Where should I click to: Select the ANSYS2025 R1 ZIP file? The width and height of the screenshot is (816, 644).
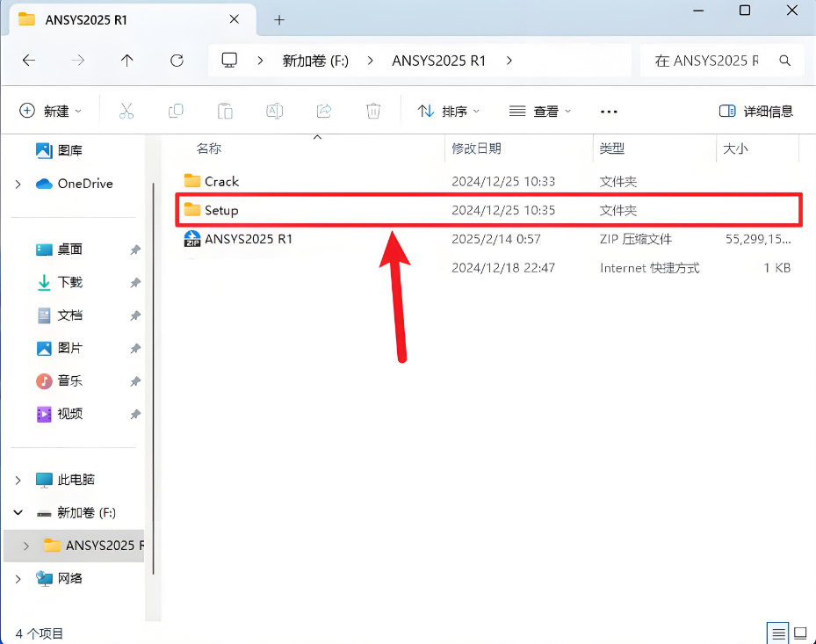tap(488, 239)
